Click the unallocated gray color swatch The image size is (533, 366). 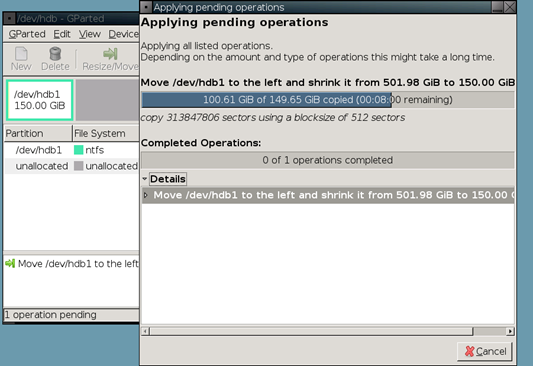(79, 166)
